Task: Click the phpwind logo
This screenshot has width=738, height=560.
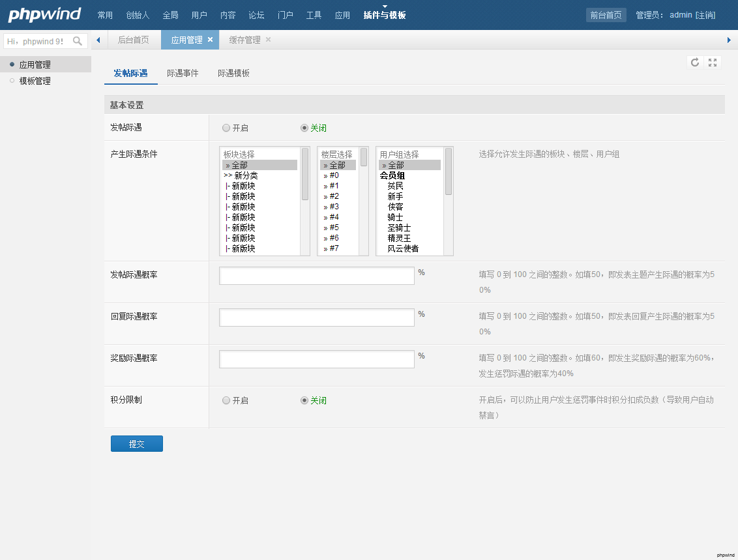Action: click(x=44, y=14)
